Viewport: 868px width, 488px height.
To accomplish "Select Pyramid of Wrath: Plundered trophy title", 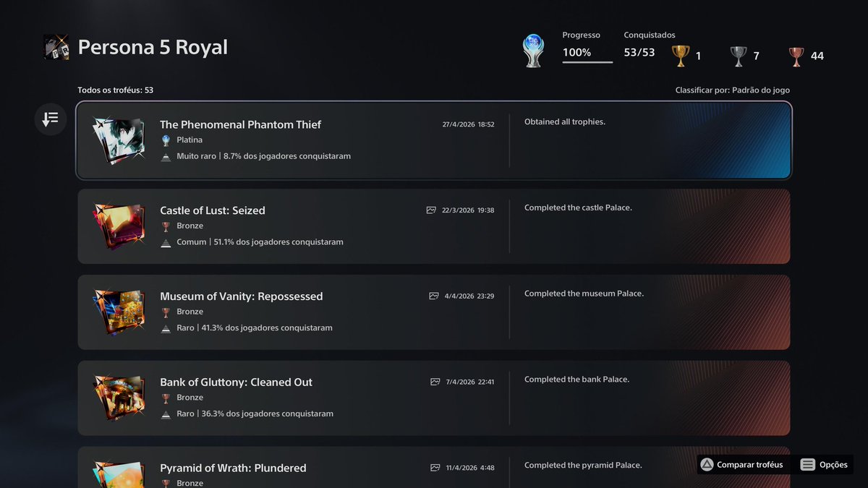I will pyautogui.click(x=233, y=468).
